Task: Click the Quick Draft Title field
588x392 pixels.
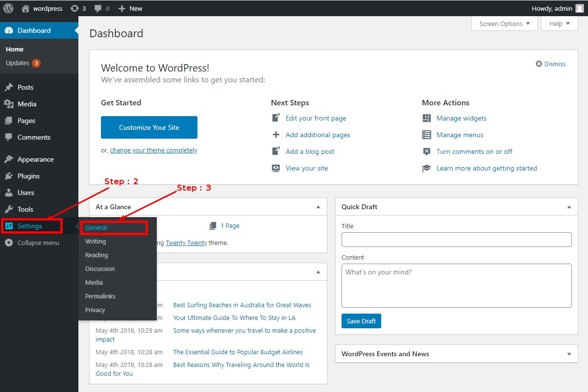Action: [456, 240]
